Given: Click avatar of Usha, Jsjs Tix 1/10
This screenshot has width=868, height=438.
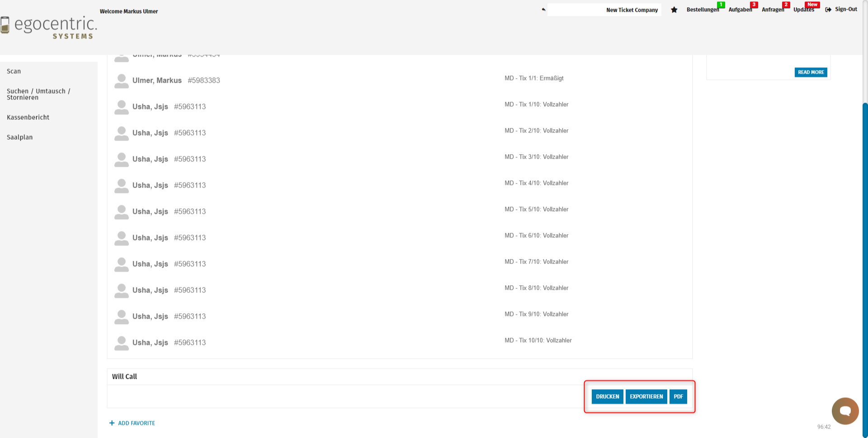Looking at the screenshot, I should (x=121, y=107).
